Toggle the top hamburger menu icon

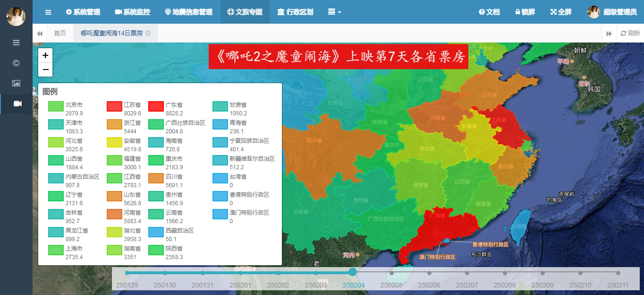click(48, 12)
